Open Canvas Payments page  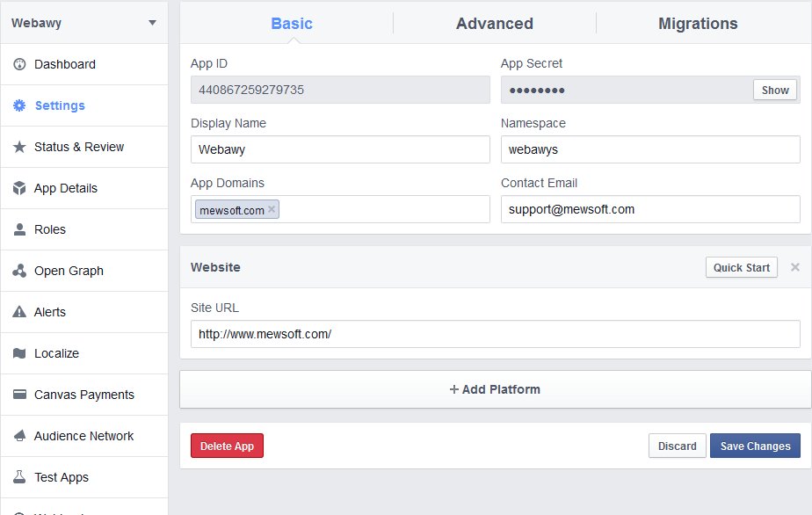(x=83, y=395)
